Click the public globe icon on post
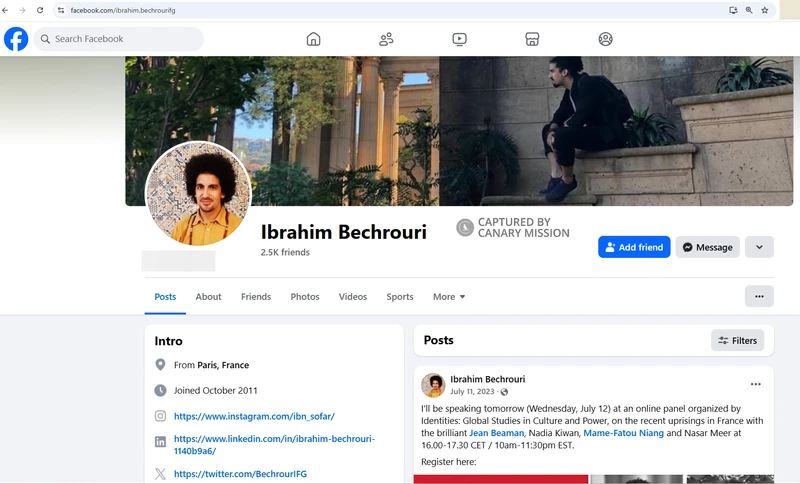The width and height of the screenshot is (800, 484). point(504,392)
